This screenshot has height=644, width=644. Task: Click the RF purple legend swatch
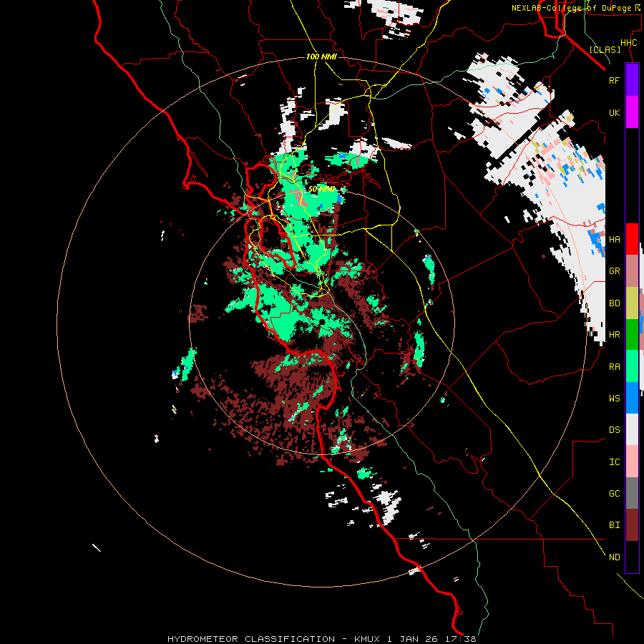pyautogui.click(x=632, y=80)
